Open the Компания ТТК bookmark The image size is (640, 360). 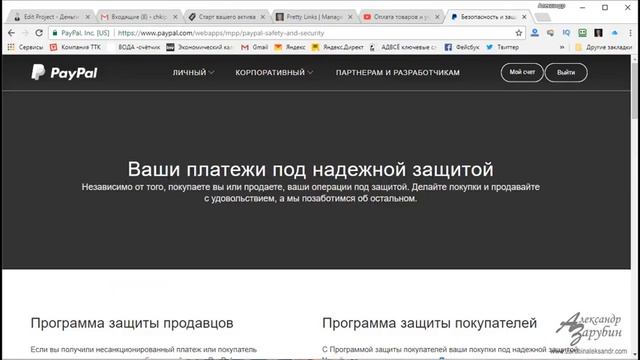[x=75, y=47]
